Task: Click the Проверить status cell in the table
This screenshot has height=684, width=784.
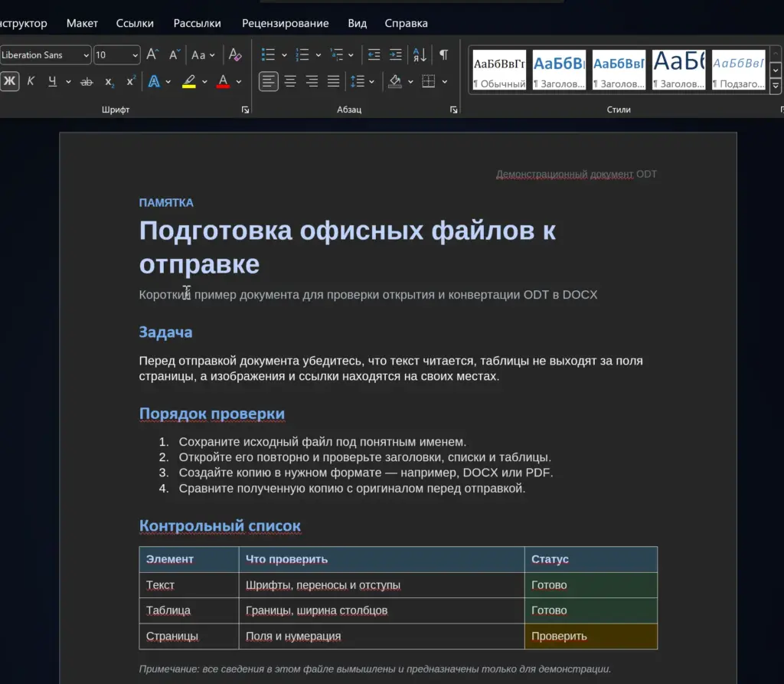Action: coord(591,636)
